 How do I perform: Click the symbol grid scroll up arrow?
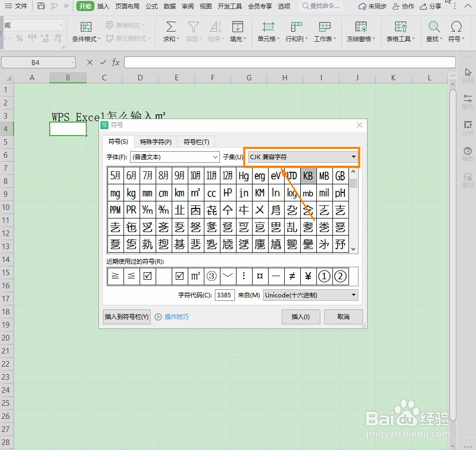click(353, 172)
